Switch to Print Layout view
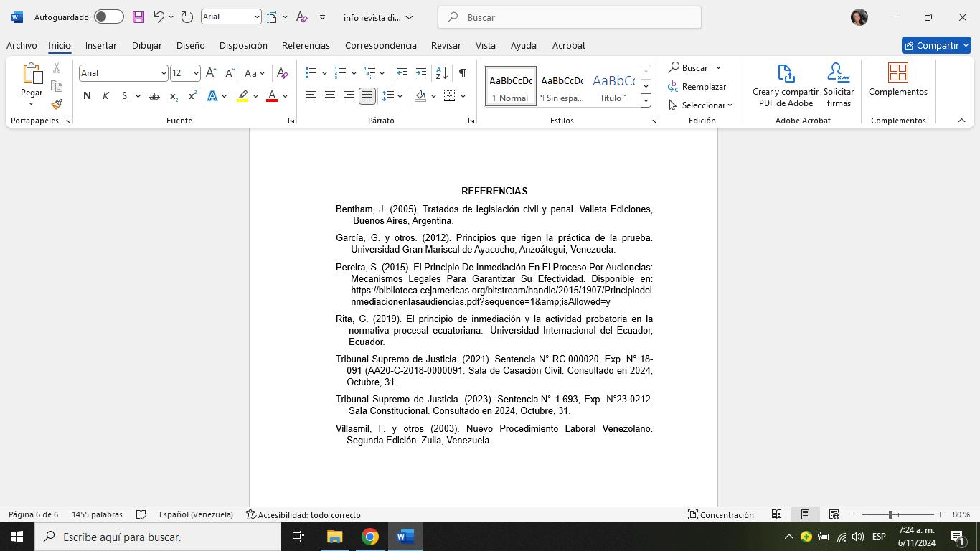The width and height of the screenshot is (980, 551). tap(805, 514)
